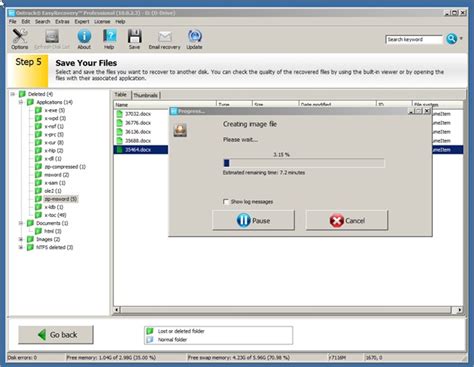Open the File menu
Screen dimensions: 474x367
[x=13, y=22]
